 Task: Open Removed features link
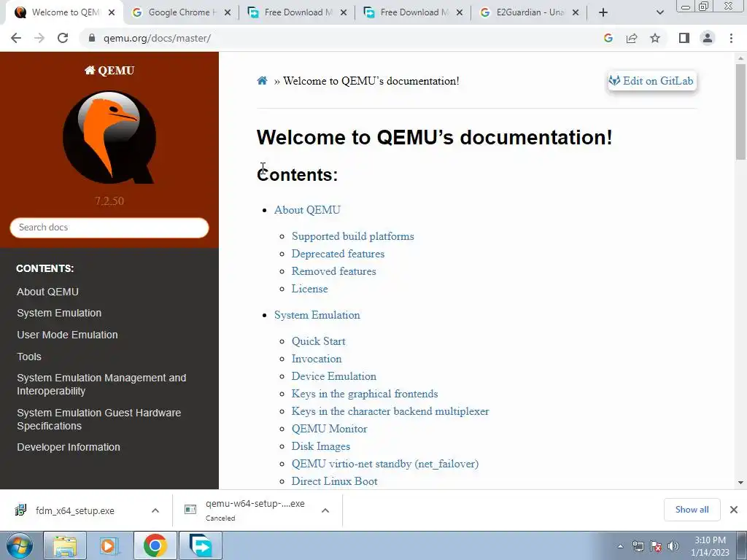(333, 271)
